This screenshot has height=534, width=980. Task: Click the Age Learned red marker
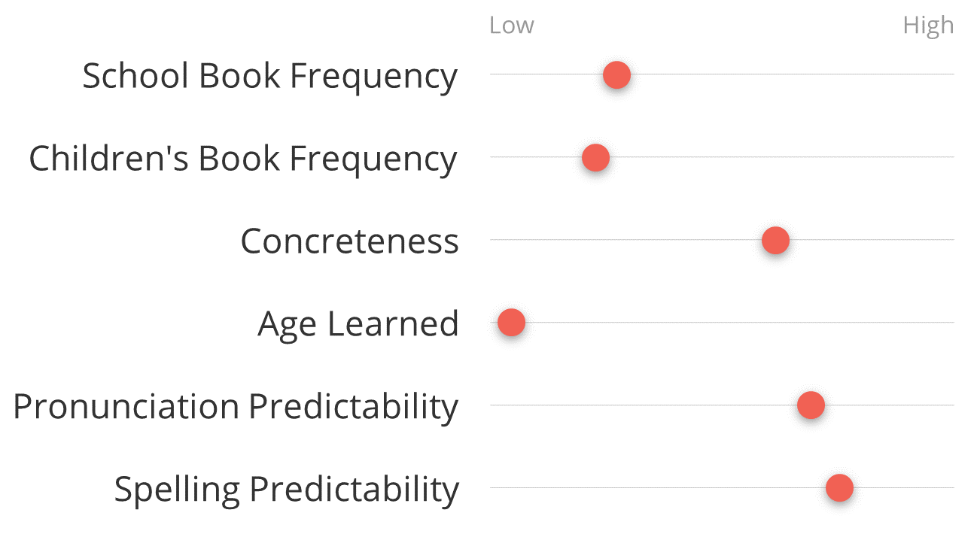coord(511,323)
